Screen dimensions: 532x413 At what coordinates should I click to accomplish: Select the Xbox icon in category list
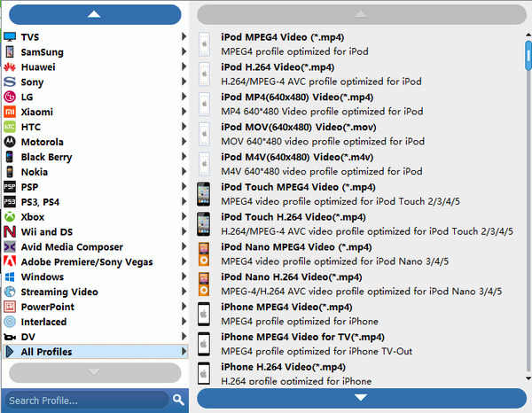[10, 217]
